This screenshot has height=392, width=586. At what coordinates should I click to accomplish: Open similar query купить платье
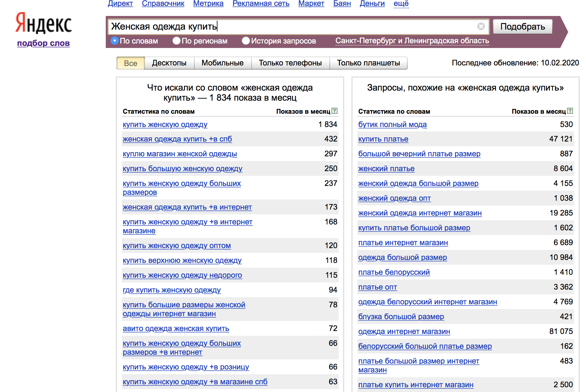tap(383, 139)
